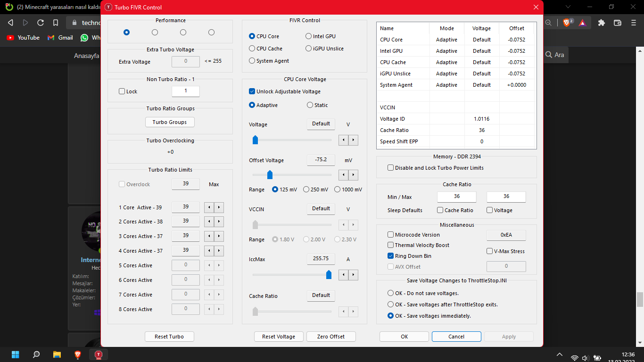Click the ThrottleStop icon in taskbar

(x=99, y=354)
